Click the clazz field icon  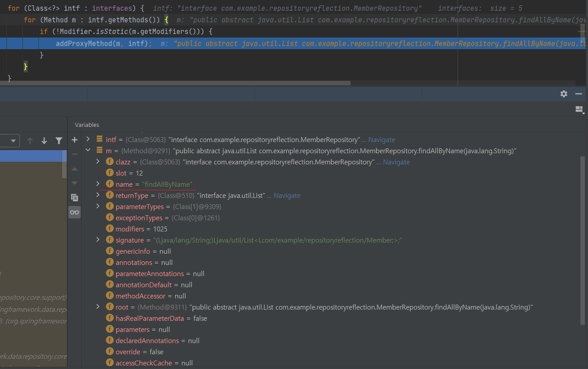pyautogui.click(x=109, y=162)
